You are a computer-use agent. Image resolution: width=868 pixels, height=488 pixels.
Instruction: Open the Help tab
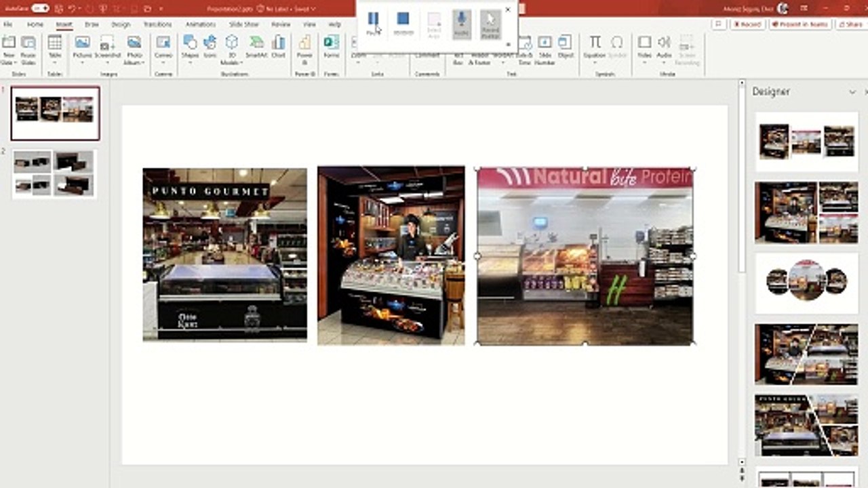pyautogui.click(x=334, y=24)
